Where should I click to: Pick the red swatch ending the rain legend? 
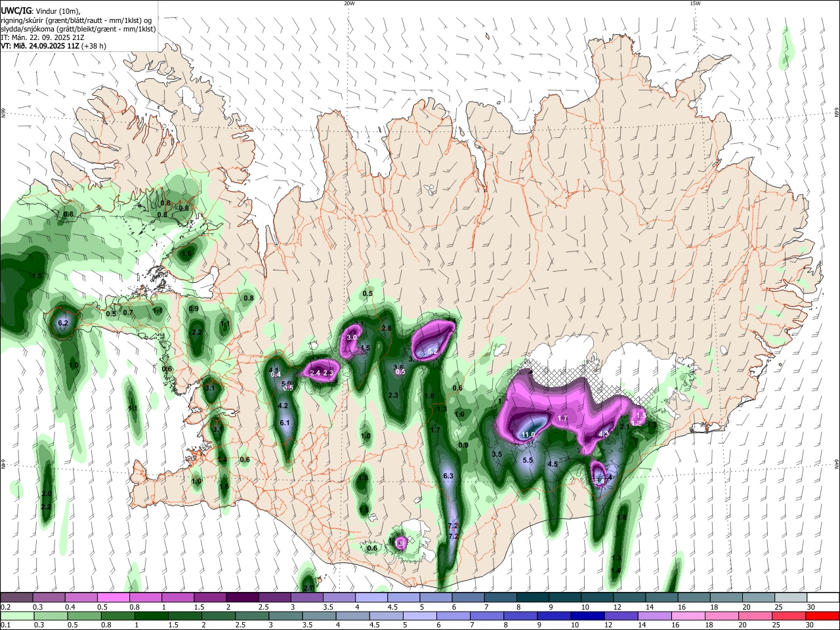pos(823,616)
